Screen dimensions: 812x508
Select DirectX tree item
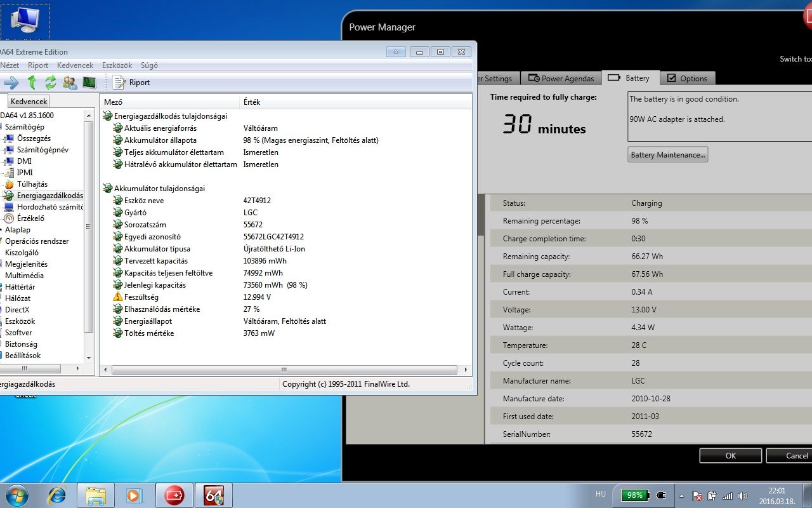pos(17,310)
